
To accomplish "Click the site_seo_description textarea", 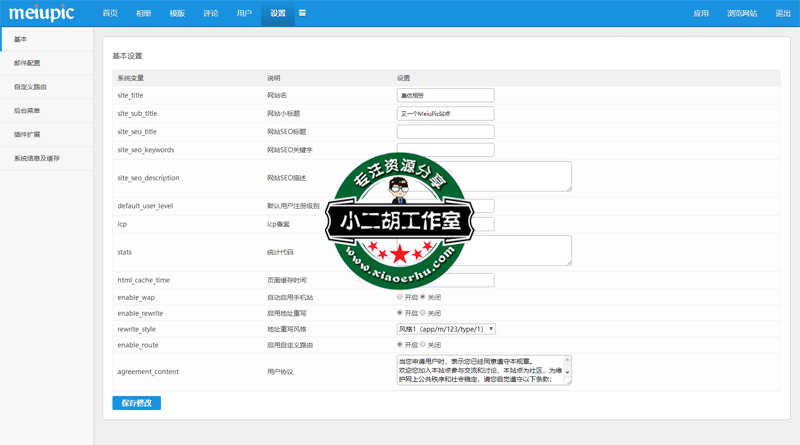I will [484, 176].
